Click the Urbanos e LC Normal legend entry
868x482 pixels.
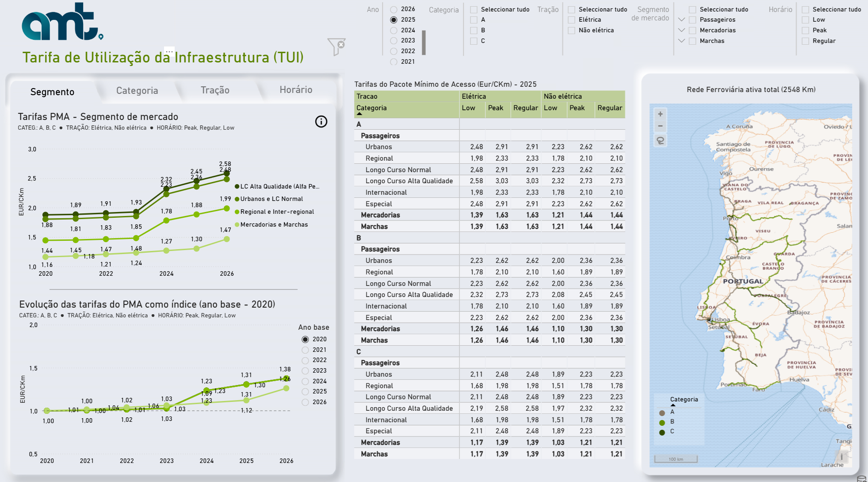269,199
